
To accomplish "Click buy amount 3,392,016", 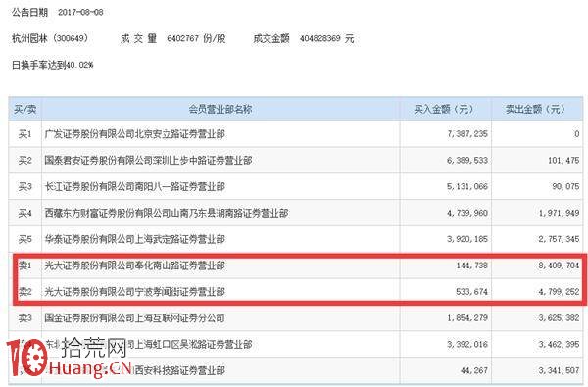I will pos(467,344).
